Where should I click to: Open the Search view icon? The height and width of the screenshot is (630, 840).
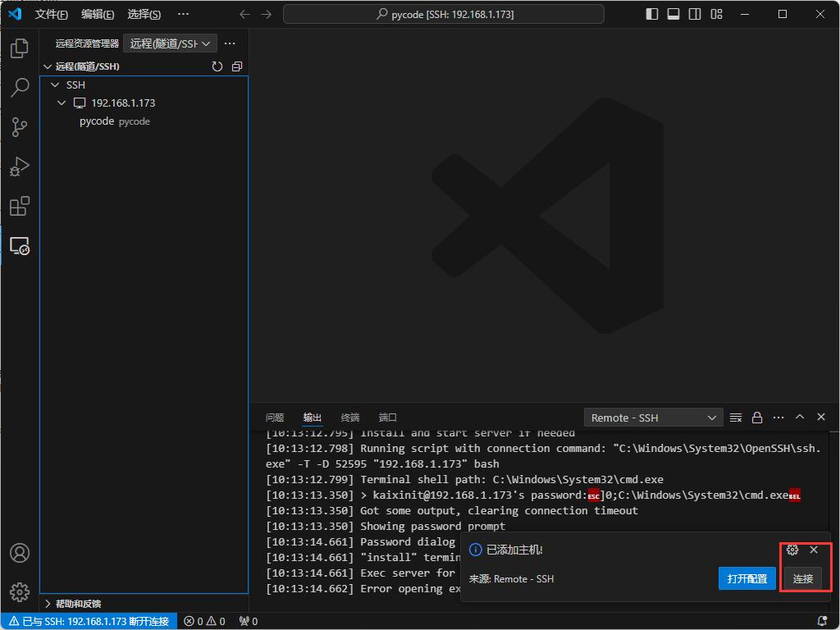[19, 88]
